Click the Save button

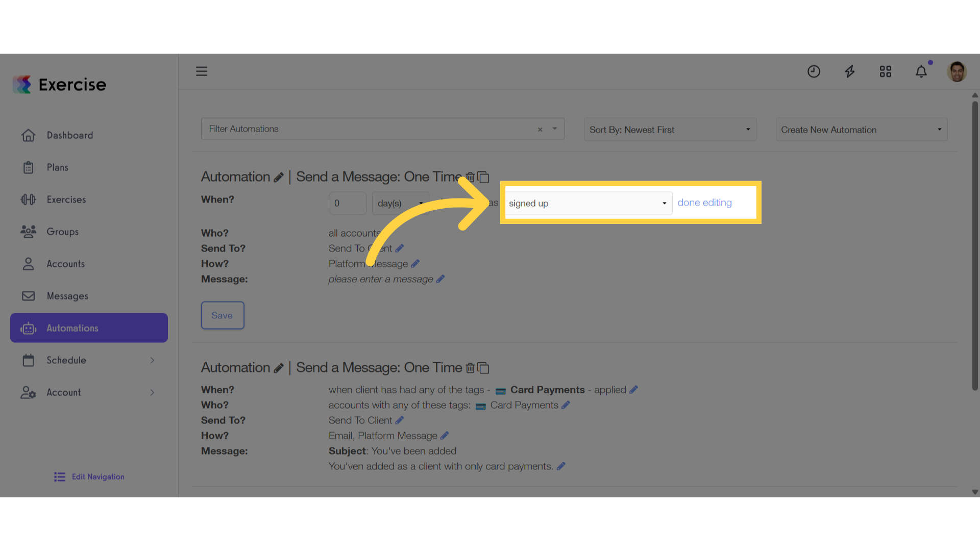click(223, 315)
